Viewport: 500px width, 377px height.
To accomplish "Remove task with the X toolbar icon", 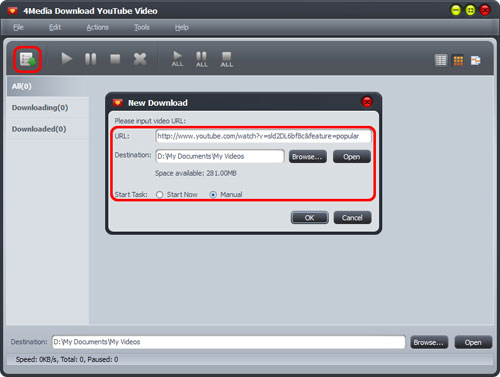I will point(140,59).
